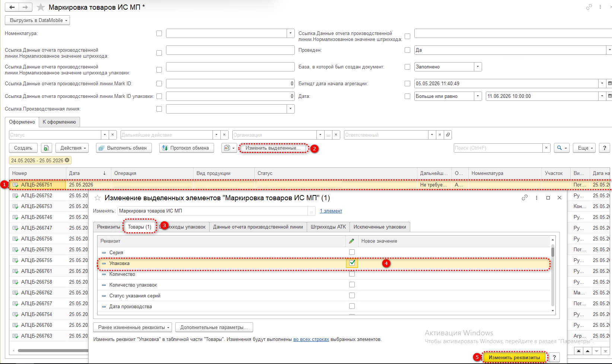Expand the Номенклатура filter dropdown

tap(291, 33)
